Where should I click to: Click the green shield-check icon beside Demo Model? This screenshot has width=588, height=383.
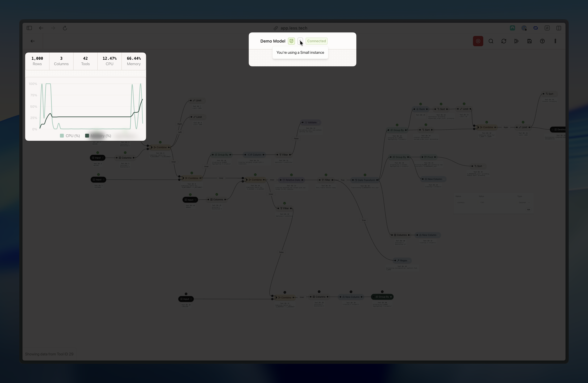pos(291,41)
